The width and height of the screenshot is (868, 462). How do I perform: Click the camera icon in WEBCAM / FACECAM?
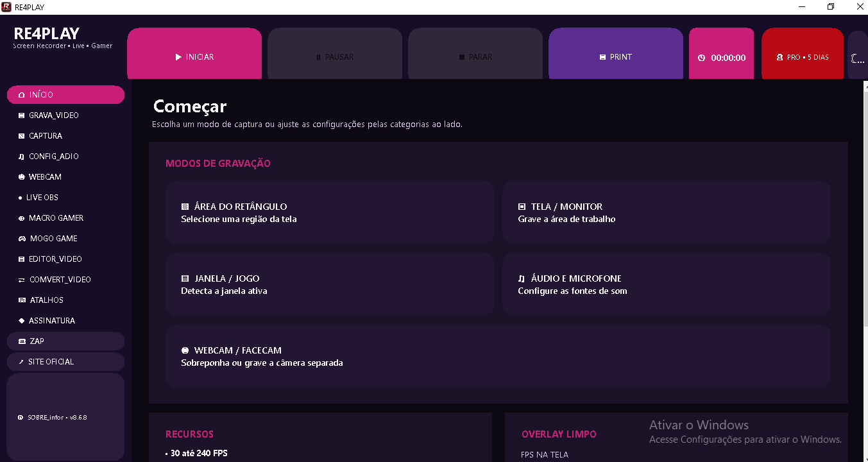[x=185, y=350]
